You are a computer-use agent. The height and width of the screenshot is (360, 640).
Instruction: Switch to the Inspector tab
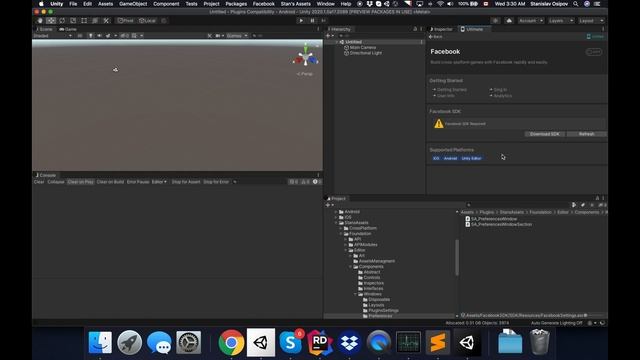[441, 29]
